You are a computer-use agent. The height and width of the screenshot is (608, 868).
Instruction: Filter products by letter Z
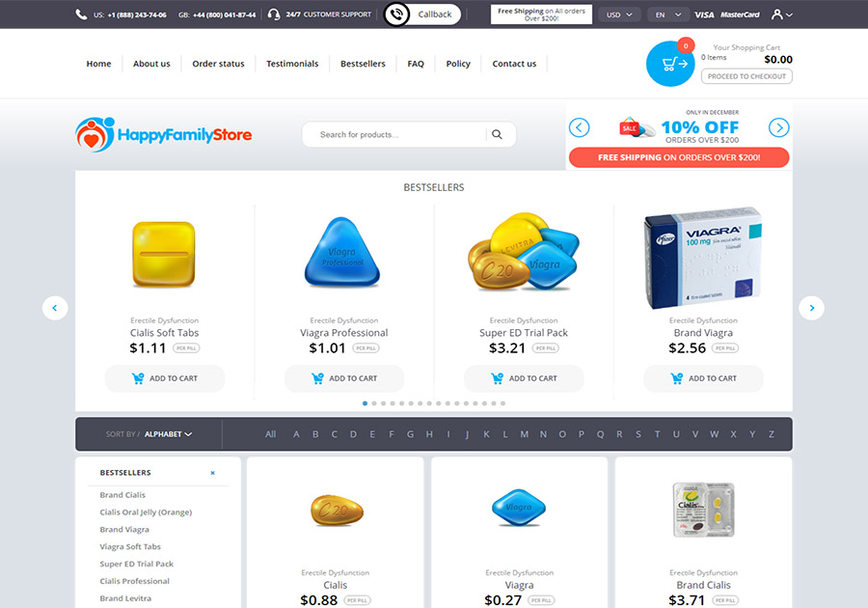click(x=772, y=434)
